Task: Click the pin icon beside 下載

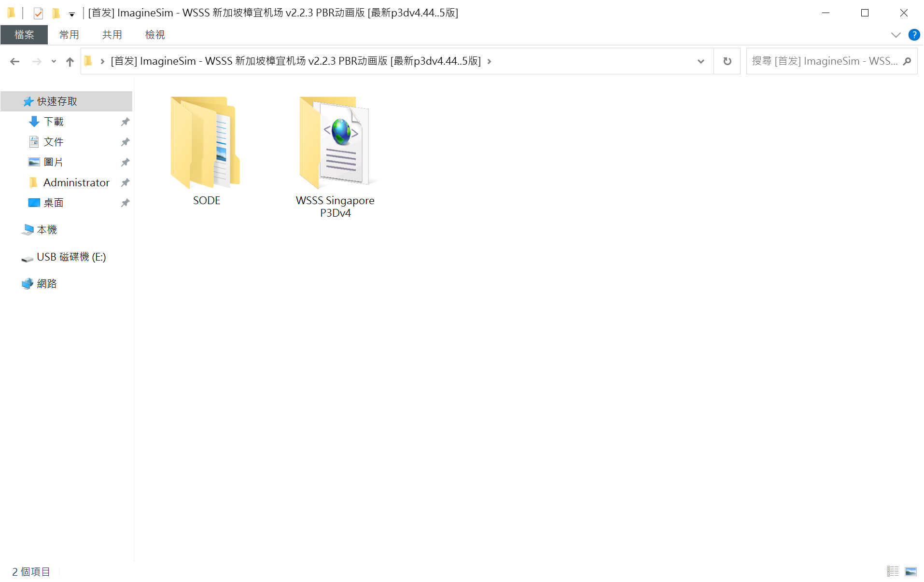Action: 125,122
